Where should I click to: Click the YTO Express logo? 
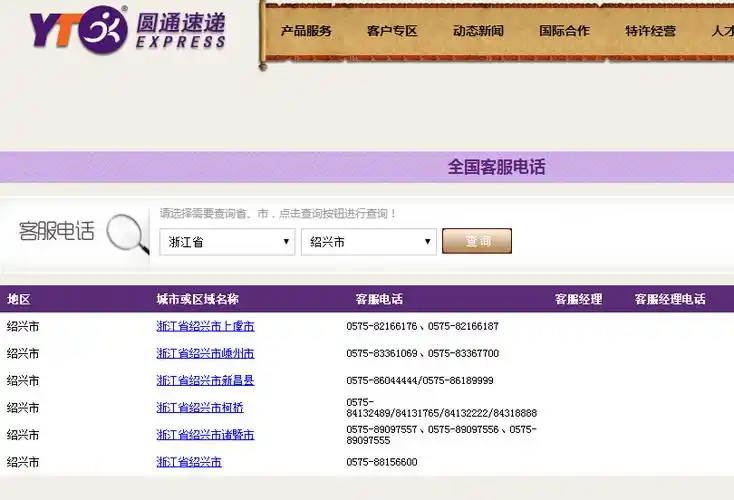click(127, 30)
